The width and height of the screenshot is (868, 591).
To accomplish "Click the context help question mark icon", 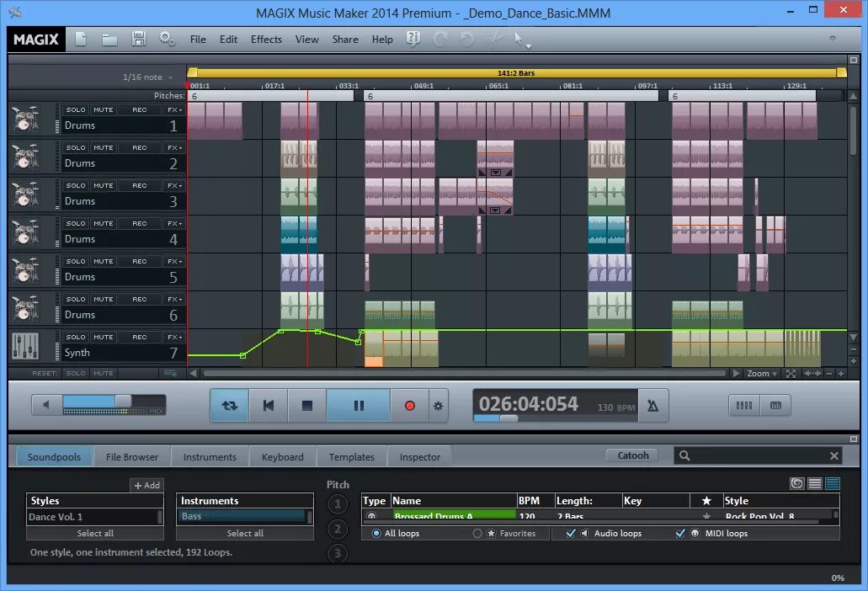I will [x=413, y=39].
